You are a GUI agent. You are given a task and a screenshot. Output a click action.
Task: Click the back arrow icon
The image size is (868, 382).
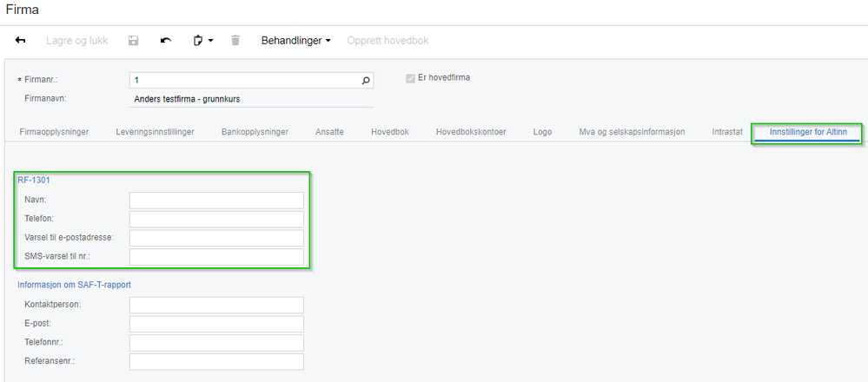21,40
